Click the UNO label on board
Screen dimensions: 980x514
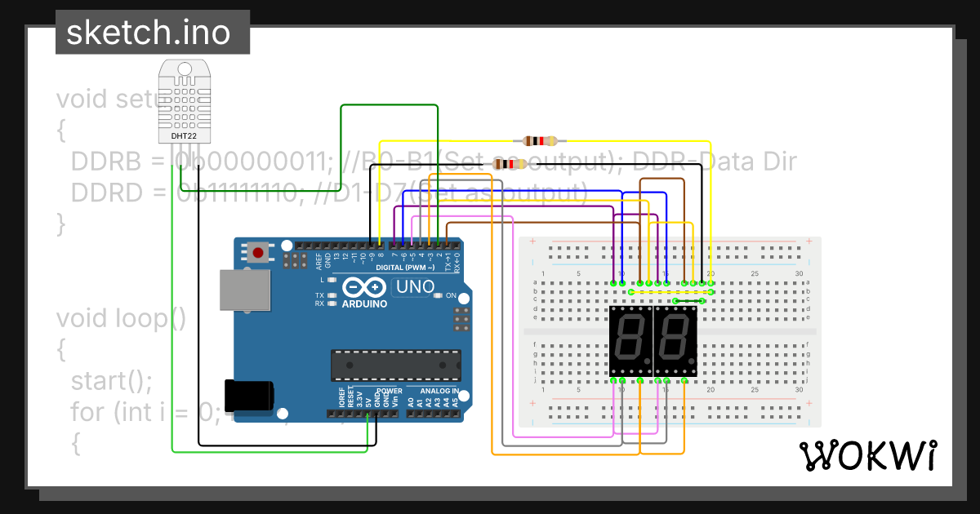[414, 287]
